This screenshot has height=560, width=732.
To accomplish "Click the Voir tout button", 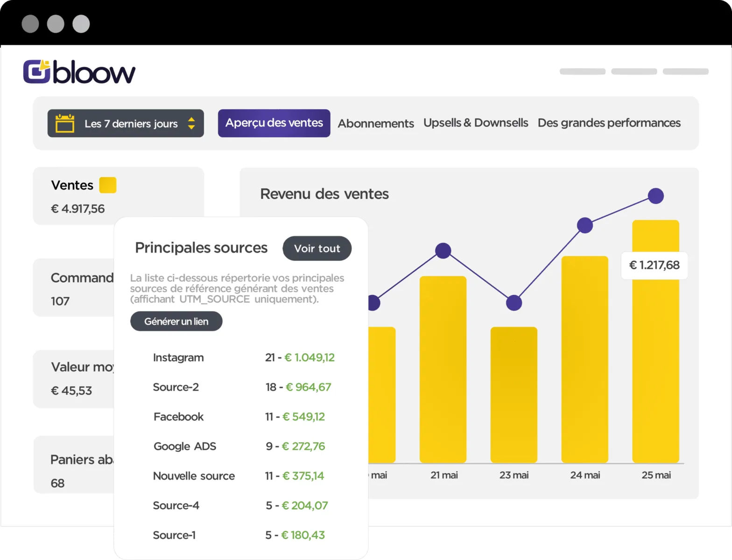I will pyautogui.click(x=317, y=248).
